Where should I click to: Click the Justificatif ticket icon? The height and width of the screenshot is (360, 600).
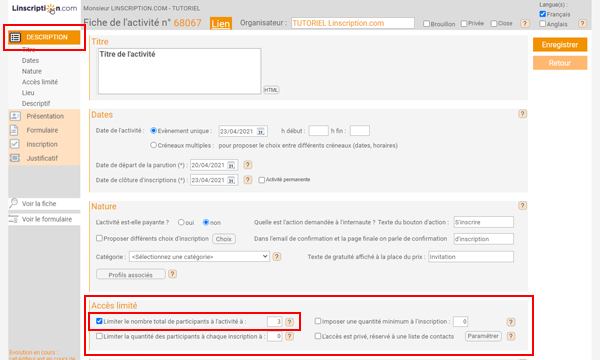[x=15, y=158]
